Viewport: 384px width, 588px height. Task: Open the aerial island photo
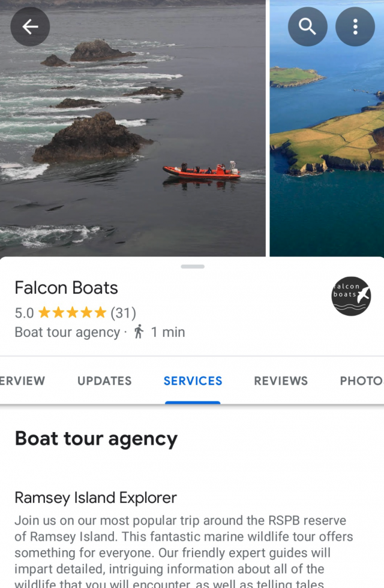click(x=327, y=129)
